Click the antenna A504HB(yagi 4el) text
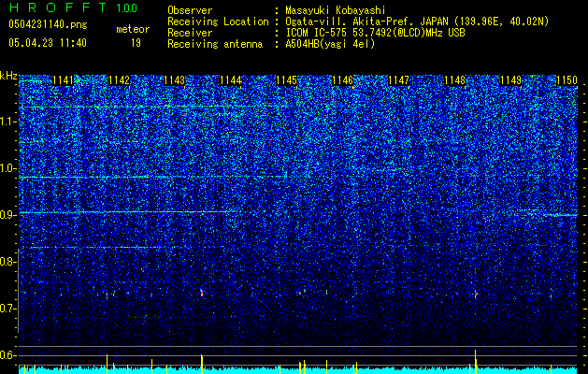This screenshot has width=588, height=374. pos(330,44)
